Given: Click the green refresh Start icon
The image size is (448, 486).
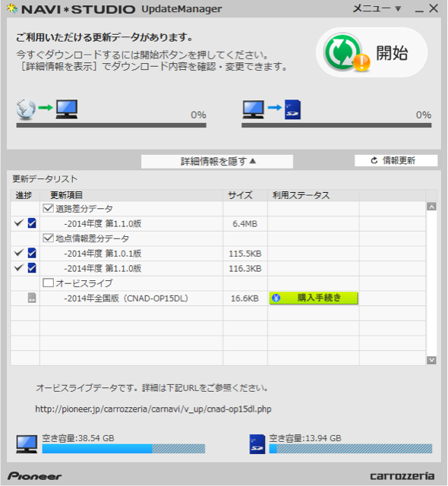Looking at the screenshot, I should [x=342, y=52].
